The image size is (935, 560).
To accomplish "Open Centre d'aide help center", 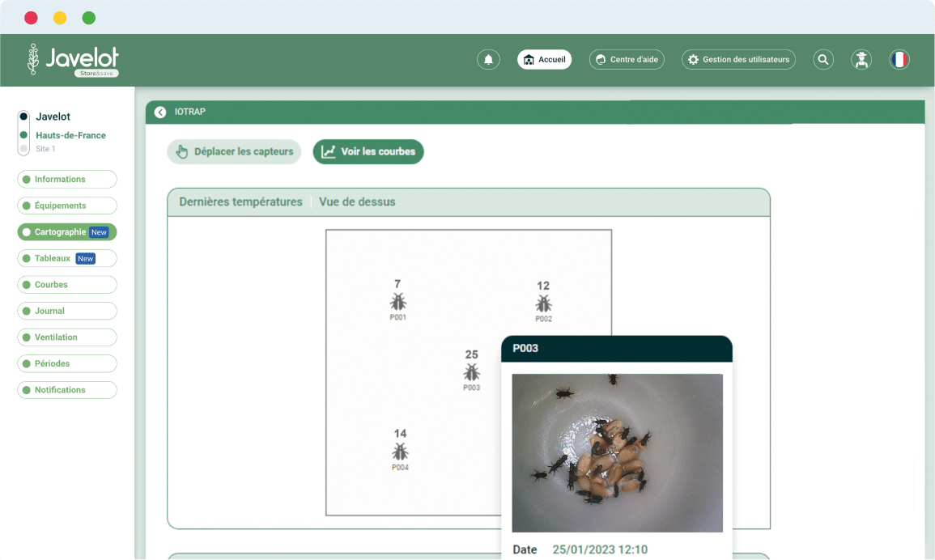I will pos(627,60).
